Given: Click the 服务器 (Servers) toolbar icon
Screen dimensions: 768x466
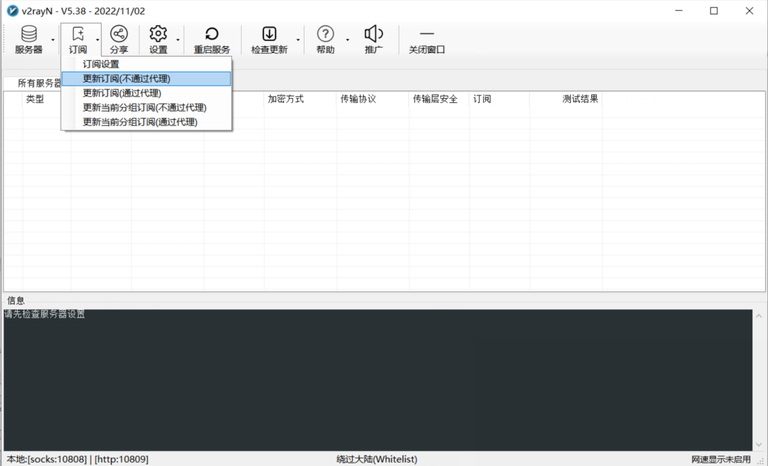Looking at the screenshot, I should pos(28,39).
